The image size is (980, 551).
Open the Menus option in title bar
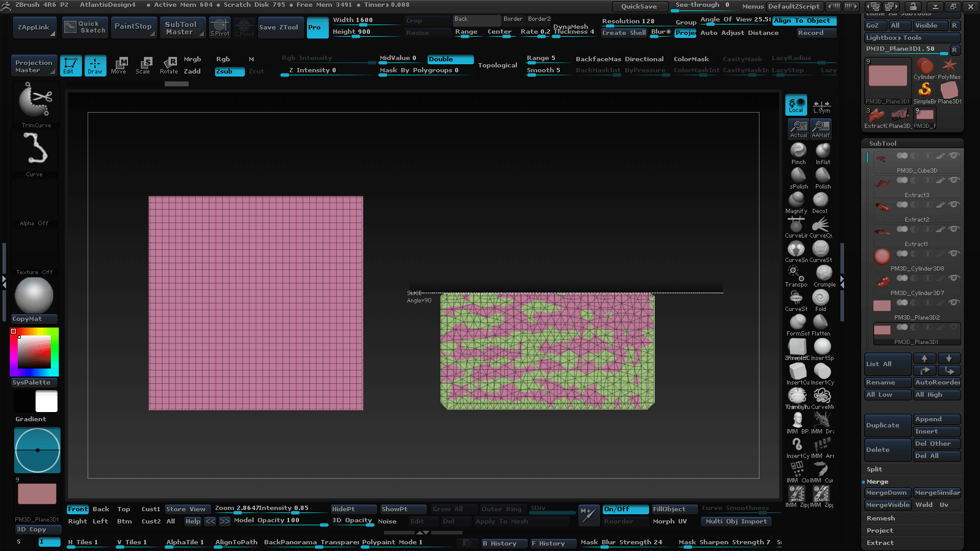[x=753, y=6]
